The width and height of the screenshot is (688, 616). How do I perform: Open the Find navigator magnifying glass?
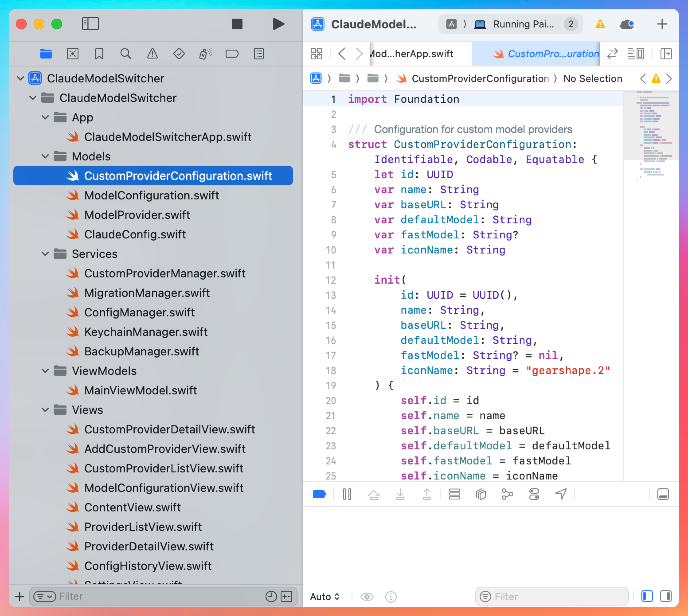tap(126, 54)
